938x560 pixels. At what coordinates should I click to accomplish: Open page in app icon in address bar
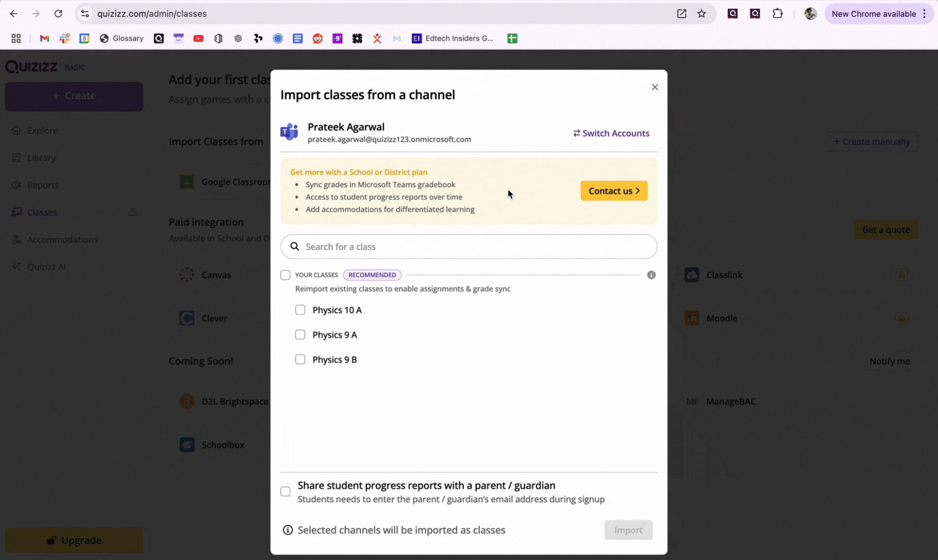click(x=682, y=13)
